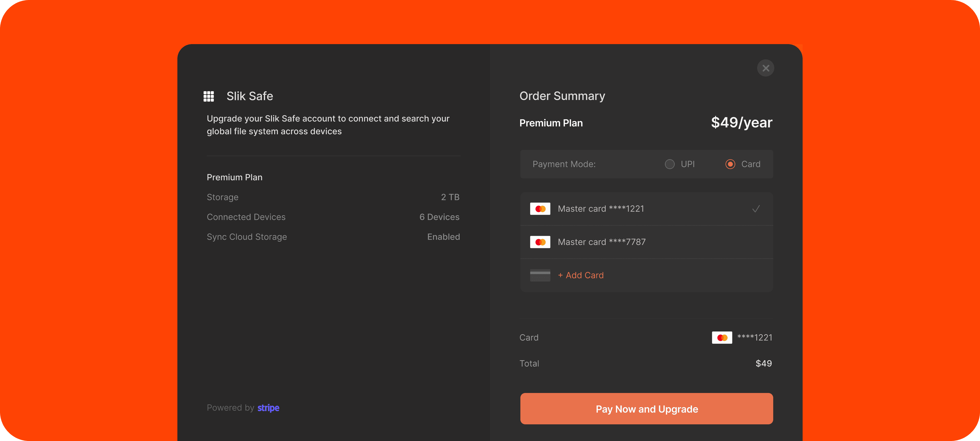980x441 pixels.
Task: Choose Master card ending in 1221
Action: point(646,209)
